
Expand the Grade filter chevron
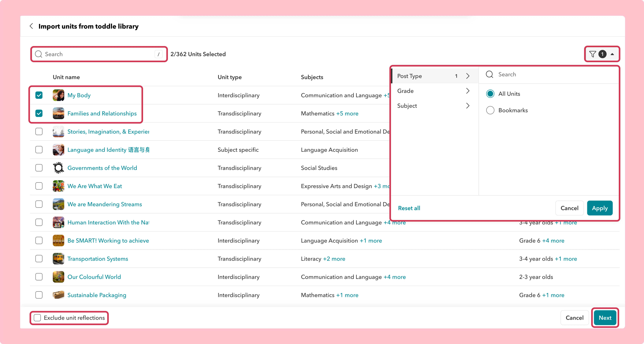[x=468, y=91]
